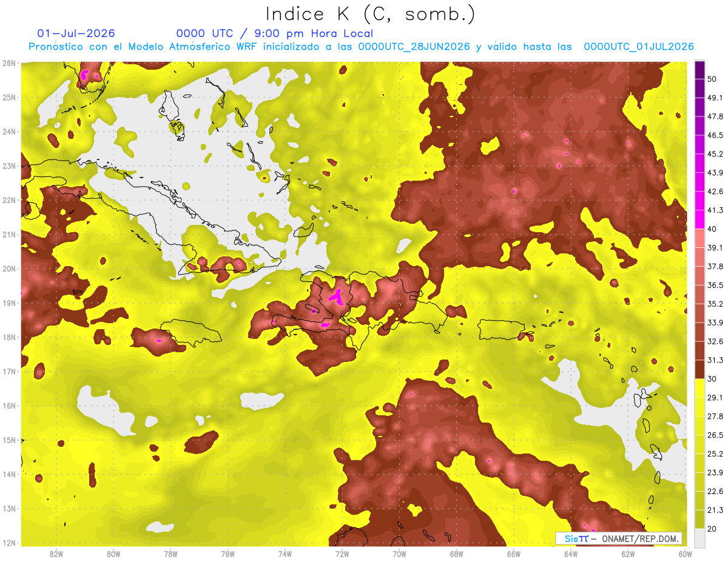Click the color bar value 45.2
This screenshot has width=728, height=562.
[715, 155]
